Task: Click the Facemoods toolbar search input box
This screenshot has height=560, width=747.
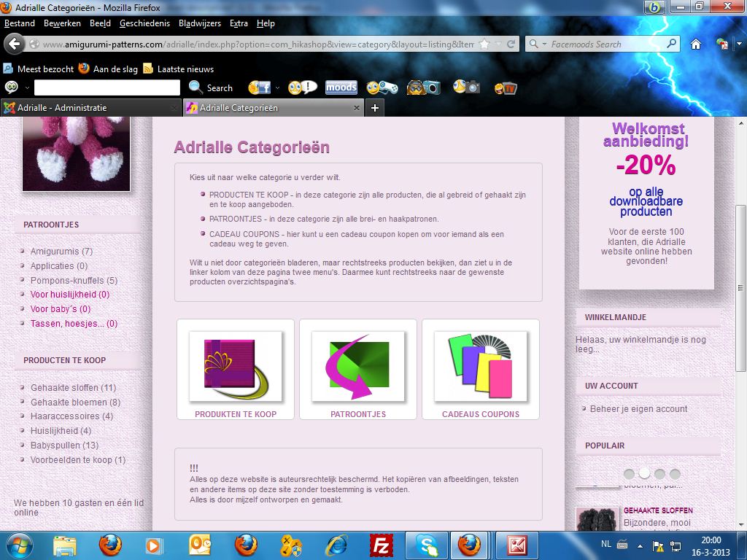Action: pyautogui.click(x=107, y=87)
